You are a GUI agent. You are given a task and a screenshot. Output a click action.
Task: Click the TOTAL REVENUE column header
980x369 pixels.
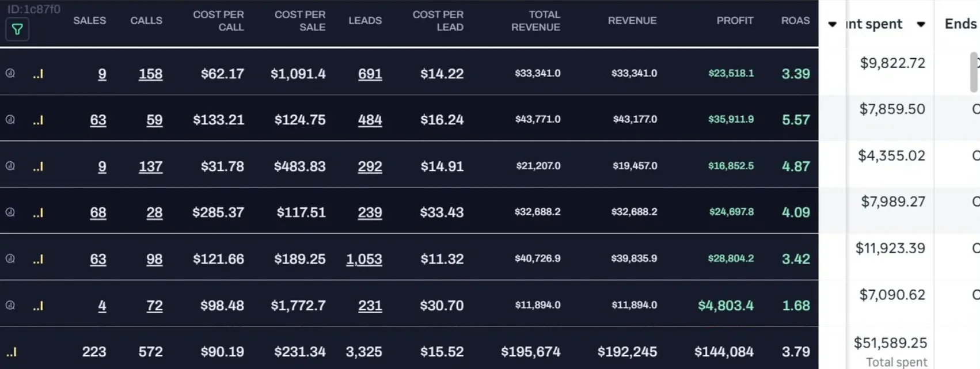click(535, 21)
